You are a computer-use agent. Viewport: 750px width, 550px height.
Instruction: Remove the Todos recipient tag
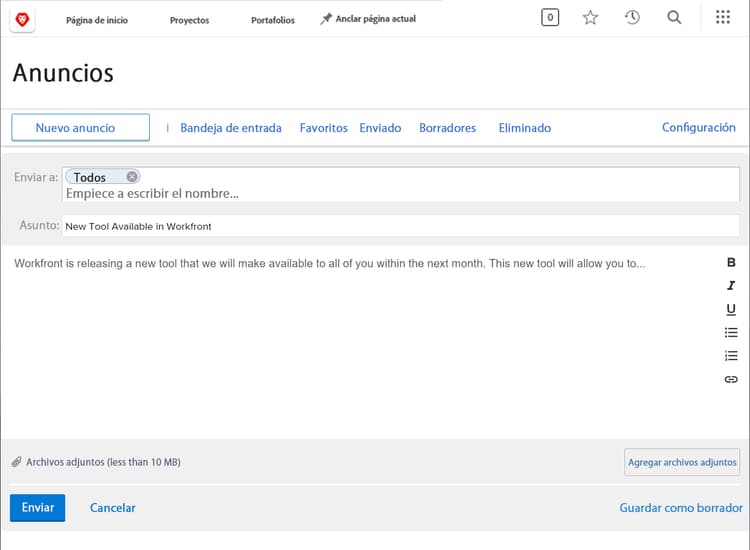click(x=132, y=176)
